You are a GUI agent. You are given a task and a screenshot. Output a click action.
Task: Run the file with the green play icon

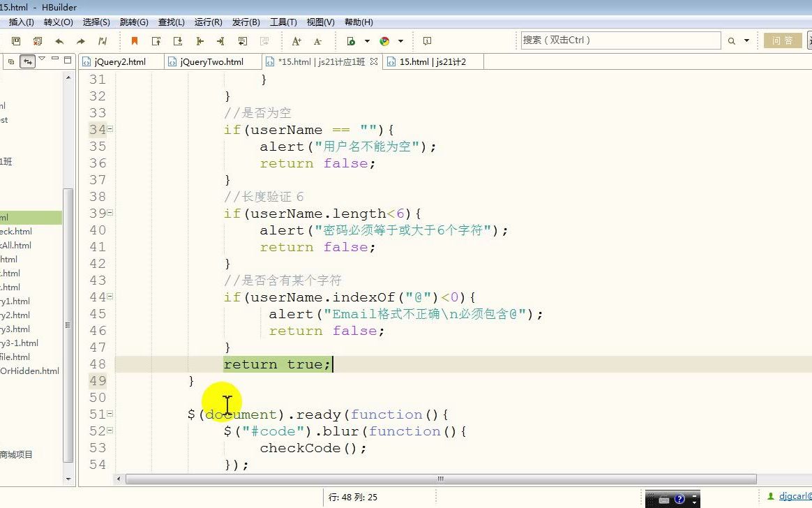(350, 40)
